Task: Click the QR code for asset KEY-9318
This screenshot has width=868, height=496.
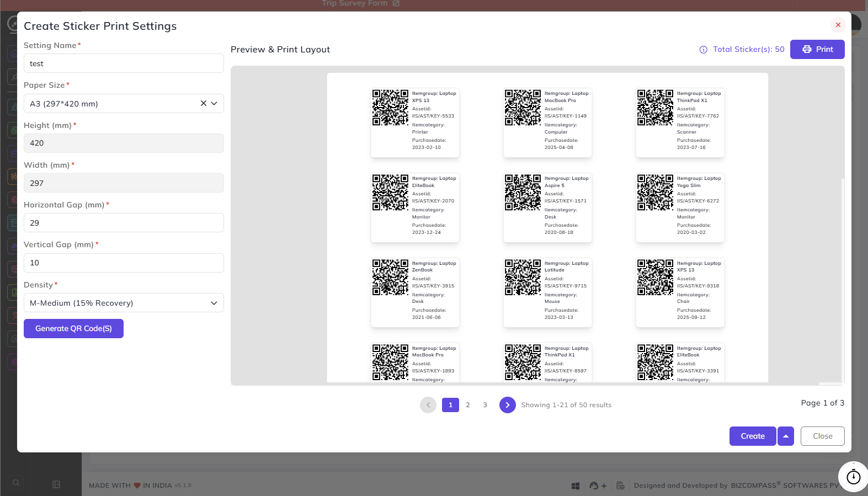Action: tap(655, 278)
